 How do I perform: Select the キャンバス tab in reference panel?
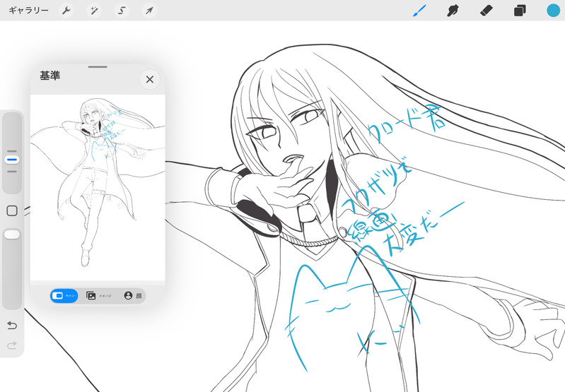(64, 296)
